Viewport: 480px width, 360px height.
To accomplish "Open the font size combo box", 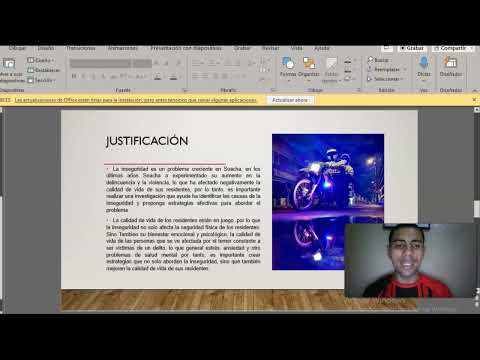I will (143, 63).
